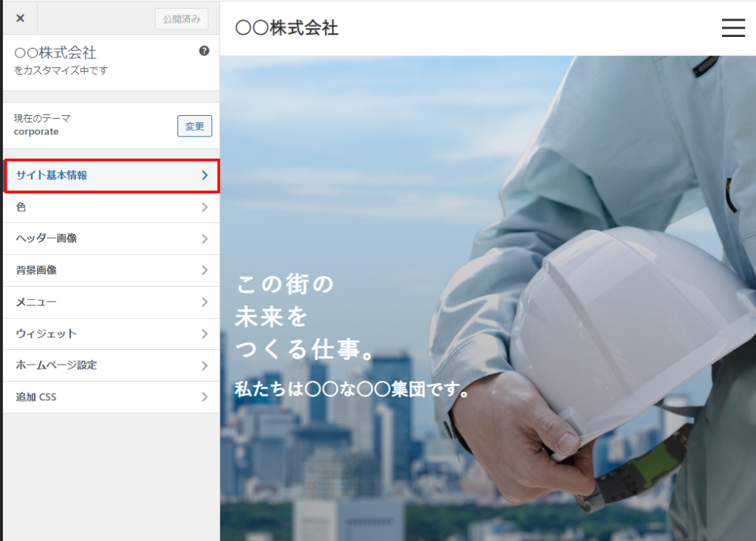
Task: Click the help question mark icon
Action: (x=204, y=51)
